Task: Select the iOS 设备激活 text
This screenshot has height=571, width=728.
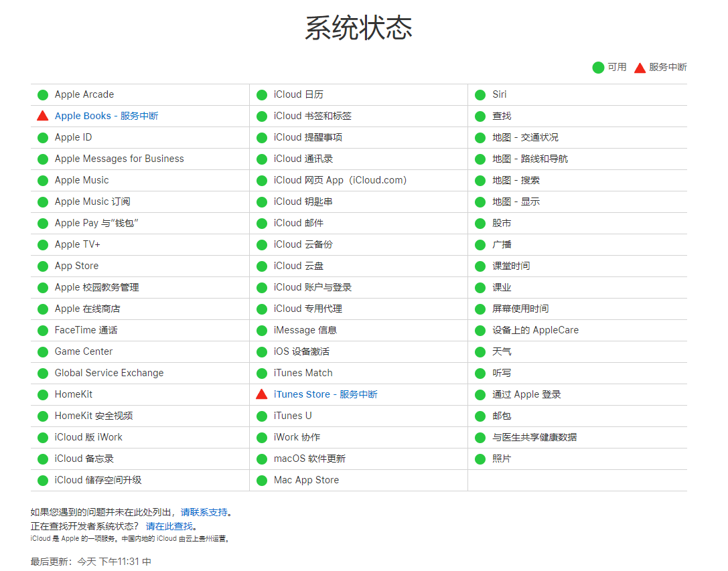Action: (302, 351)
